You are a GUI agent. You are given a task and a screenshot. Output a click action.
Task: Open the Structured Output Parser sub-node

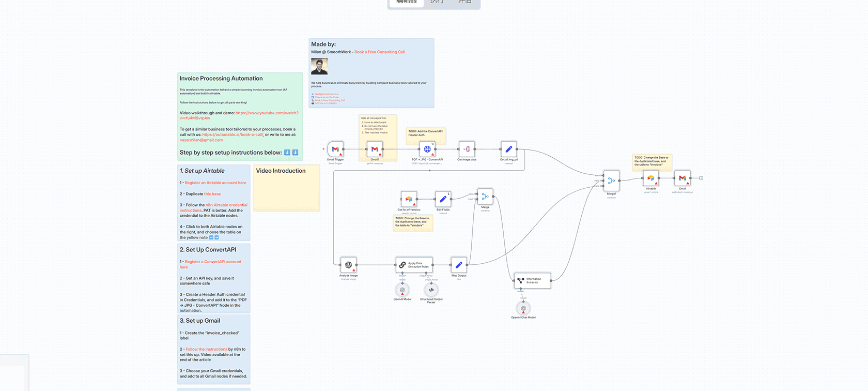[431, 290]
